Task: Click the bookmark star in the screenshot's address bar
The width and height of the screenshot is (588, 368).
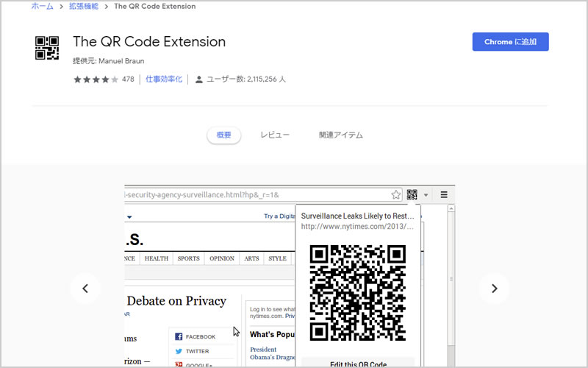Action: coord(396,194)
